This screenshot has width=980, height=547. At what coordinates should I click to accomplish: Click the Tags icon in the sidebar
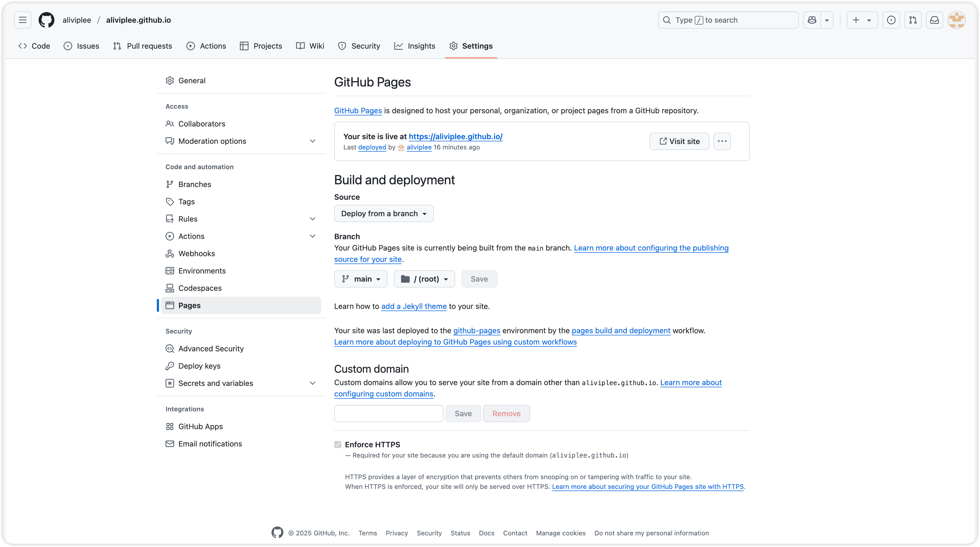pos(170,201)
